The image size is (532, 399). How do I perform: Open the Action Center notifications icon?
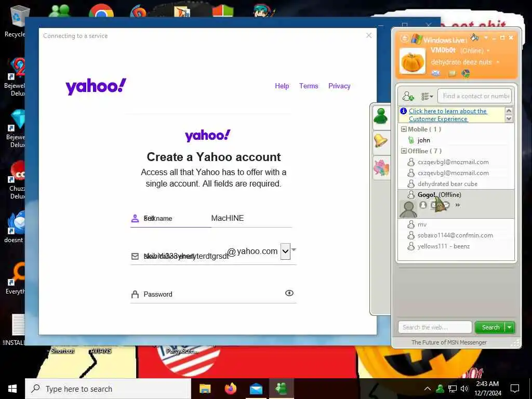pos(515,389)
